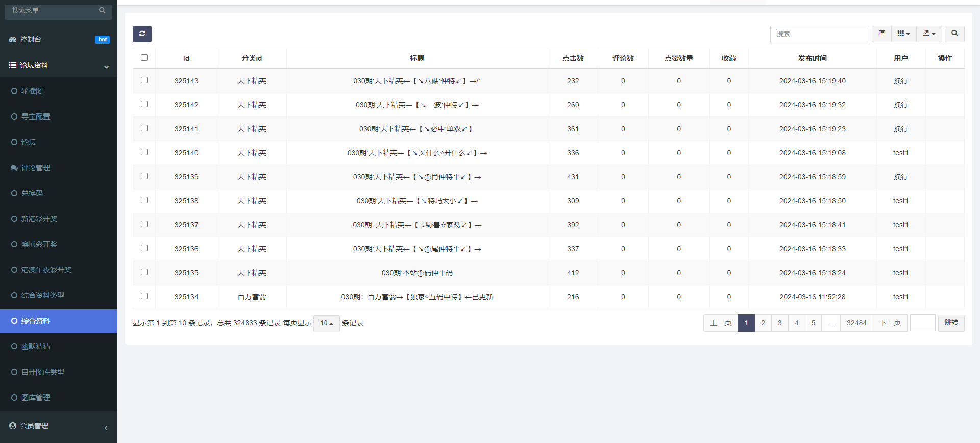Click the hot badge on 控制台

pos(102,39)
